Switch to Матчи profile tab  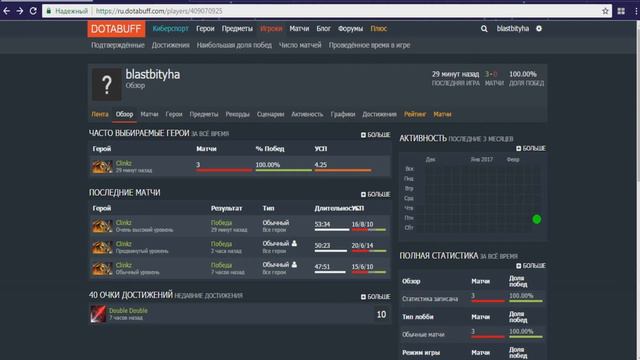coord(149,114)
